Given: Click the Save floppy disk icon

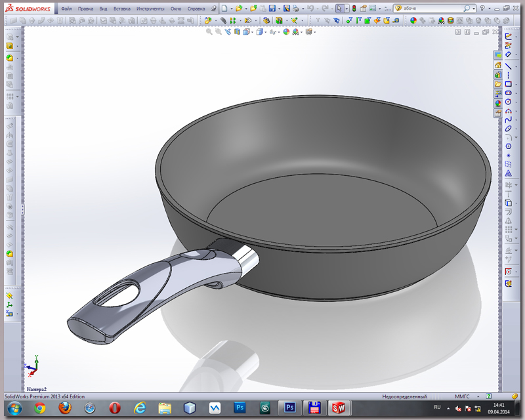Looking at the screenshot, I should 272,9.
